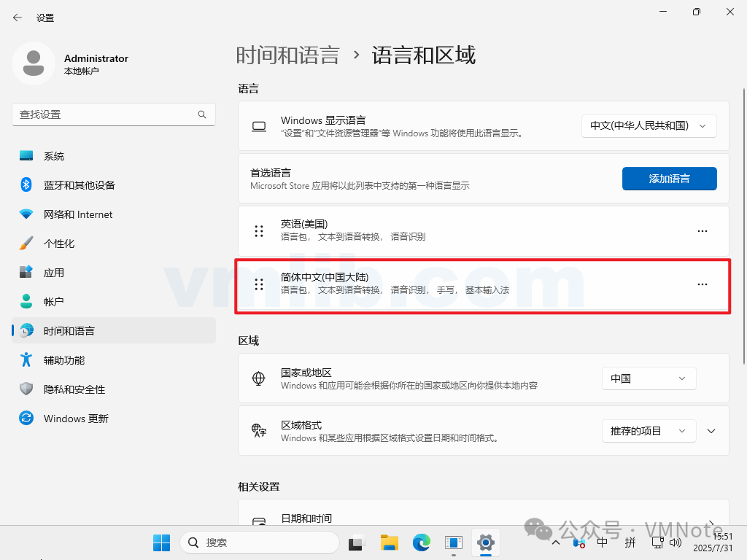This screenshot has width=747, height=560.
Task: Open the 国家或地区 dropdown set to 中国
Action: tap(649, 378)
